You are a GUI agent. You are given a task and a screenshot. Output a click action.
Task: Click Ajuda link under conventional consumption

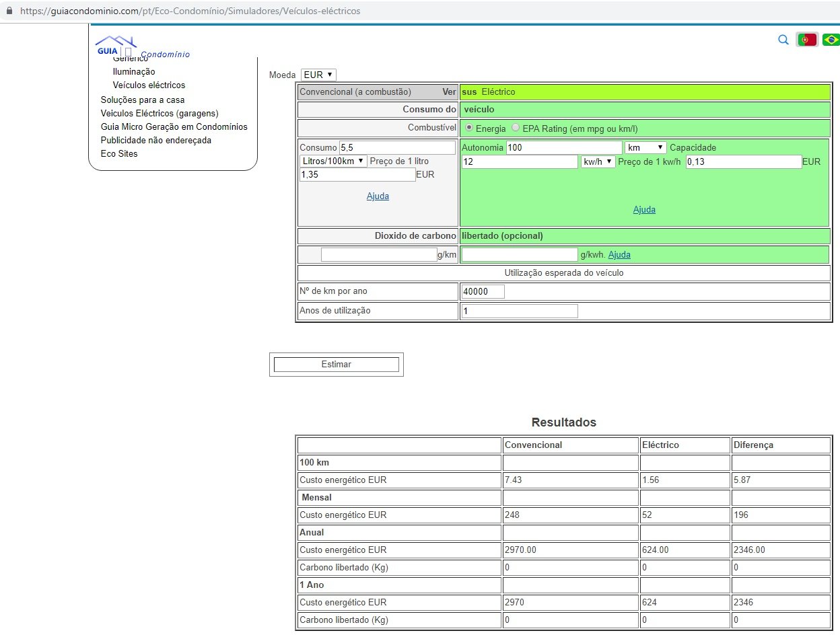tap(378, 196)
